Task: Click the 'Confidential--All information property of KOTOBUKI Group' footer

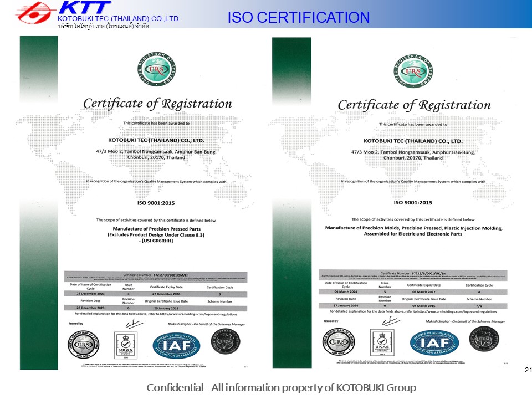Action: point(282,388)
